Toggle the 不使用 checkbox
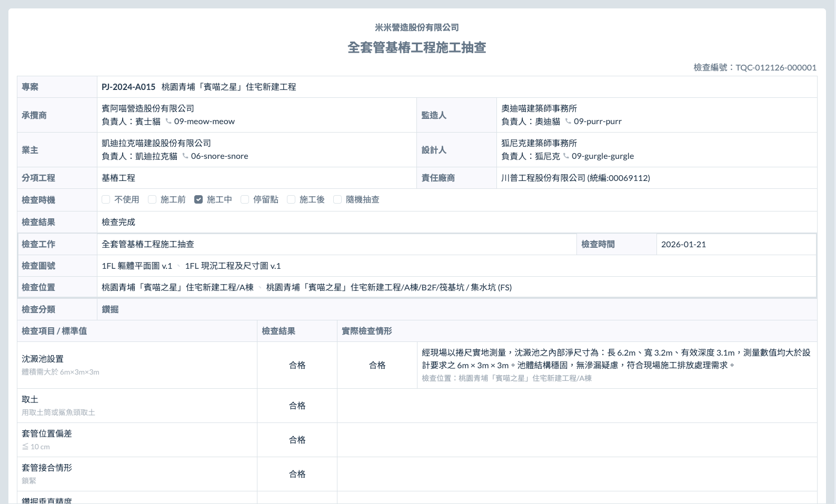 (106, 199)
